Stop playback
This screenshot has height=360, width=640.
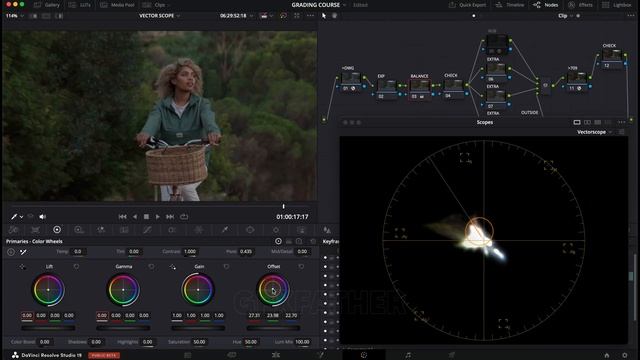[146, 217]
